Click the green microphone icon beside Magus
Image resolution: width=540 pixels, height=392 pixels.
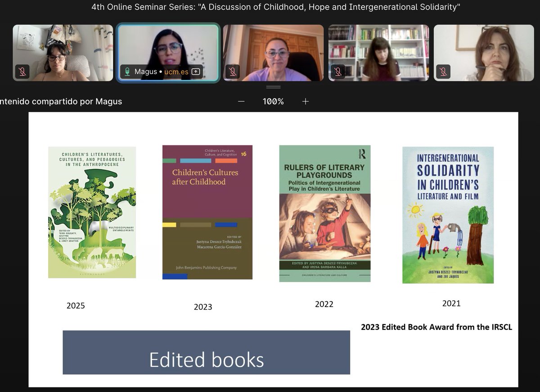point(127,71)
